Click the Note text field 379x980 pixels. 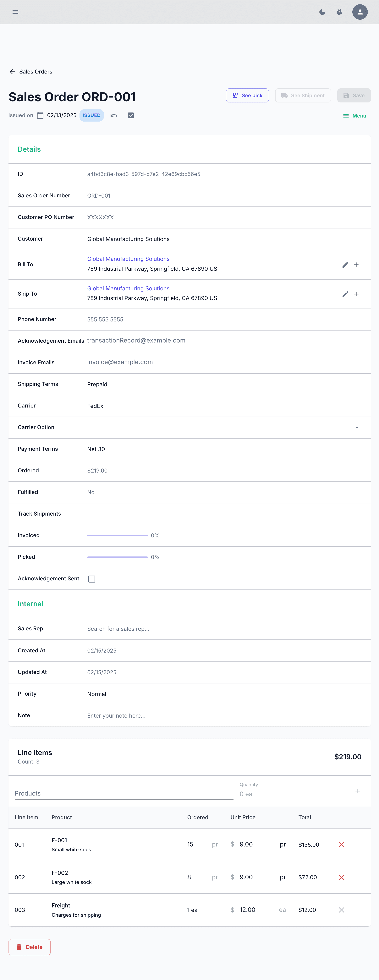click(224, 716)
